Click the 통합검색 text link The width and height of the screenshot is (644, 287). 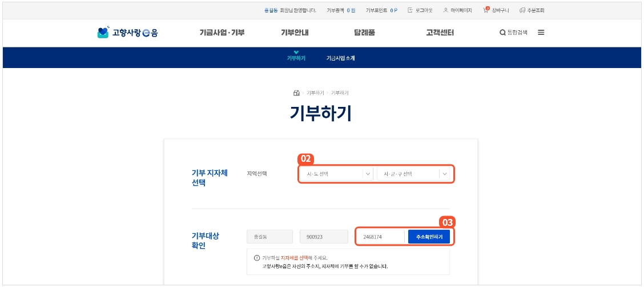[x=517, y=33]
